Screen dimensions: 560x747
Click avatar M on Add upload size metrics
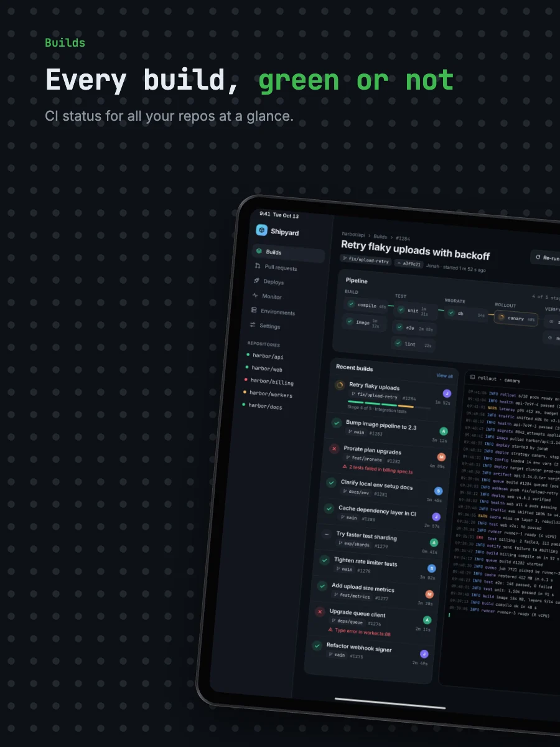[x=429, y=594]
